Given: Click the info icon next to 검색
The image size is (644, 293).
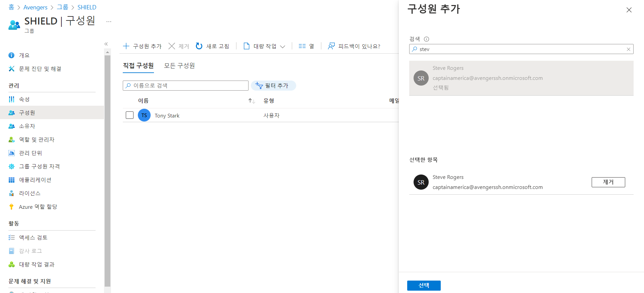Looking at the screenshot, I should (x=426, y=39).
